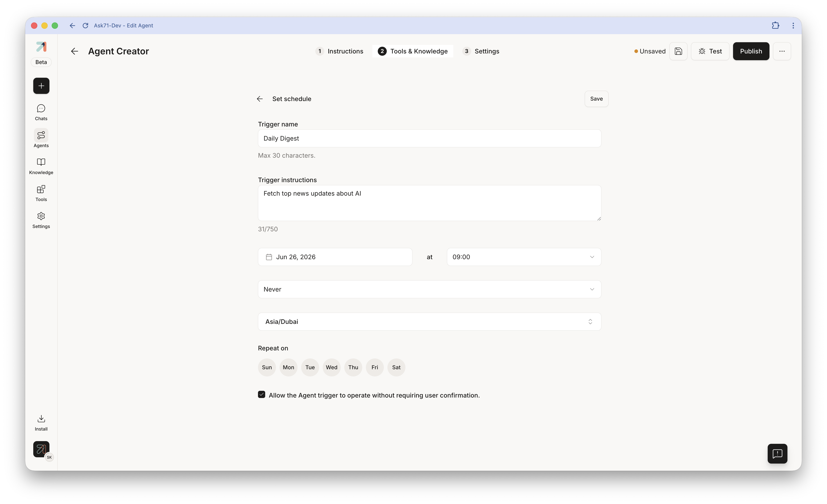827x504 pixels.
Task: Switch to Tools & Knowledge step
Action: pyautogui.click(x=413, y=51)
